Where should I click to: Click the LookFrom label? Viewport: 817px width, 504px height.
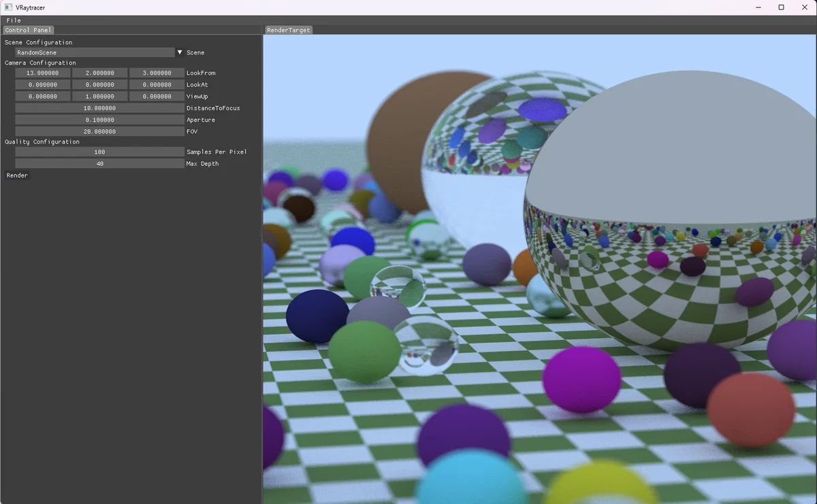pyautogui.click(x=201, y=73)
